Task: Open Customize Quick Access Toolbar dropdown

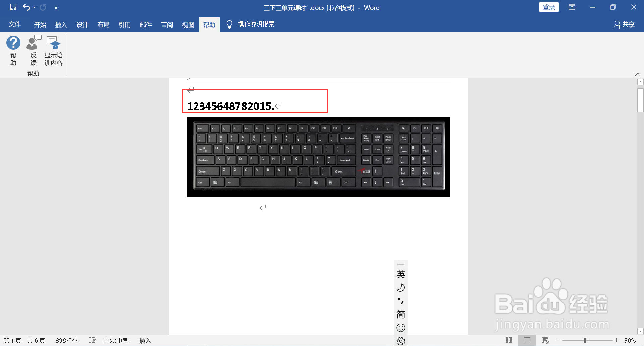Action: tap(56, 8)
